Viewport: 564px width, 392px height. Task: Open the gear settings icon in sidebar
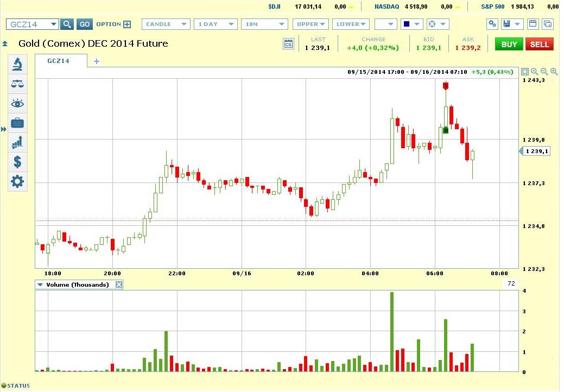click(17, 181)
